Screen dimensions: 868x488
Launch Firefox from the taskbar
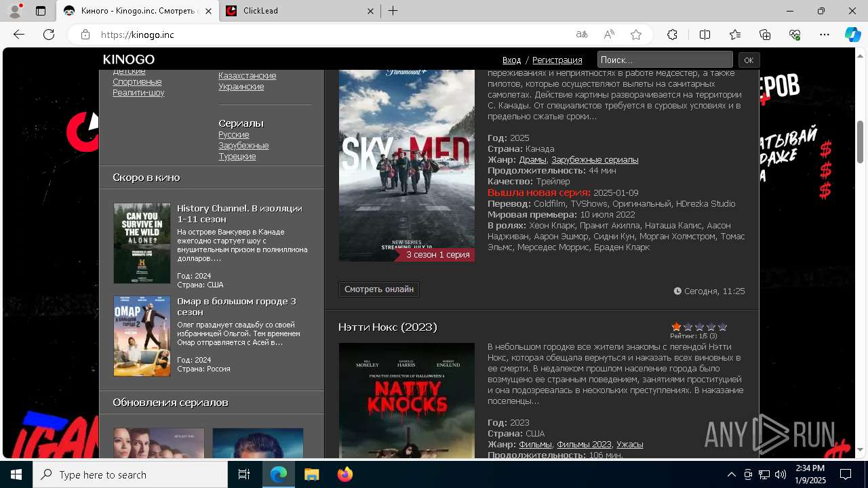pos(345,474)
